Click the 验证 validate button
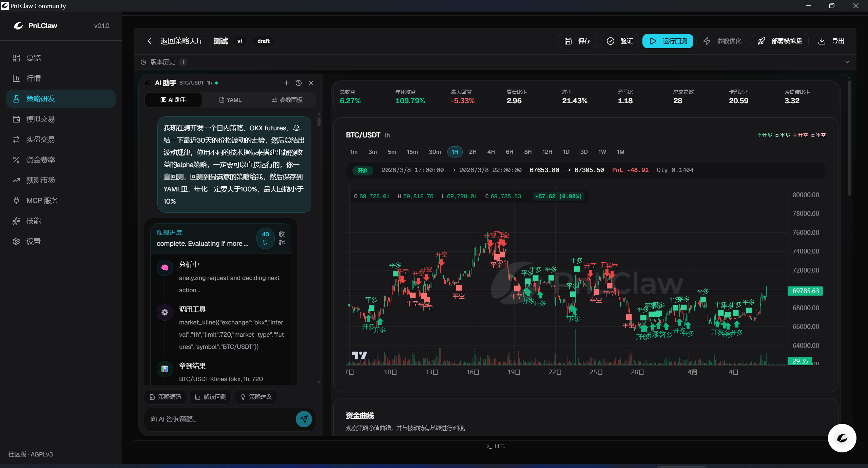This screenshot has width=868, height=468. (620, 41)
